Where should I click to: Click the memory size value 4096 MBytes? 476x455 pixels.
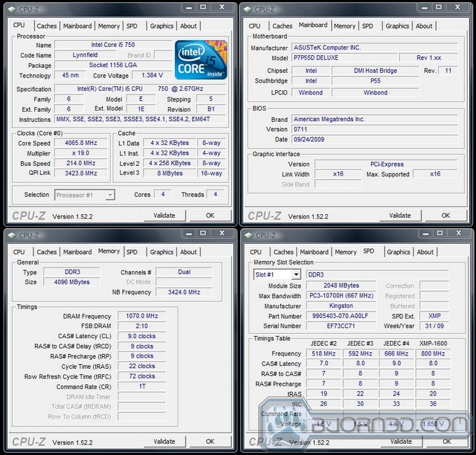71,282
